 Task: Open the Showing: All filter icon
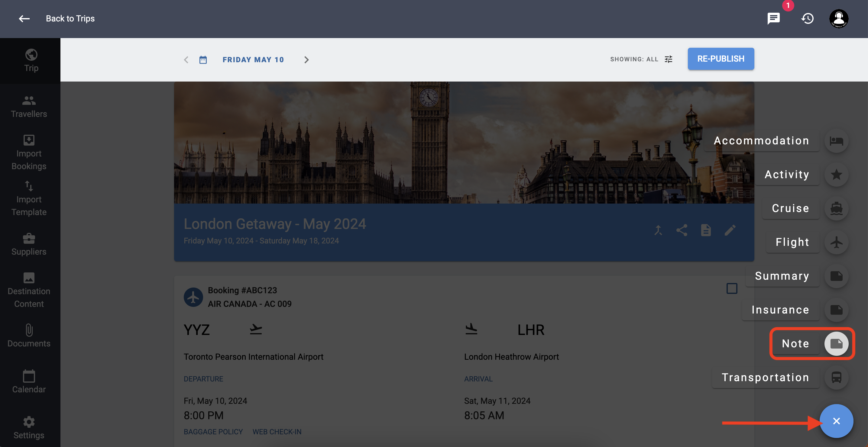click(x=669, y=59)
